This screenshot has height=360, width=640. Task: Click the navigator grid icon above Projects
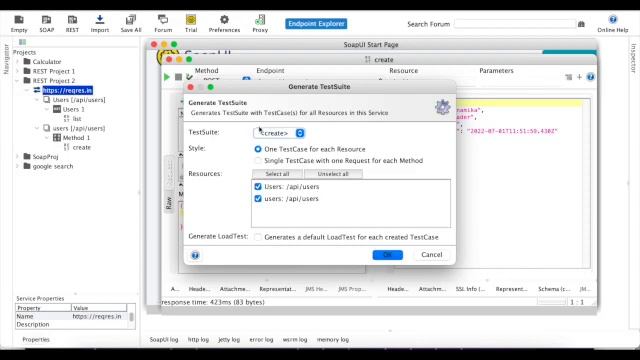(22, 42)
